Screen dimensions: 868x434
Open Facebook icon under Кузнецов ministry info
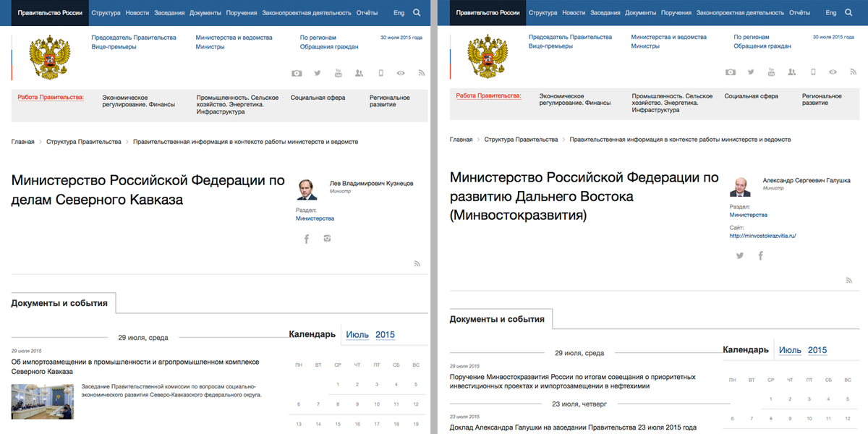point(307,239)
